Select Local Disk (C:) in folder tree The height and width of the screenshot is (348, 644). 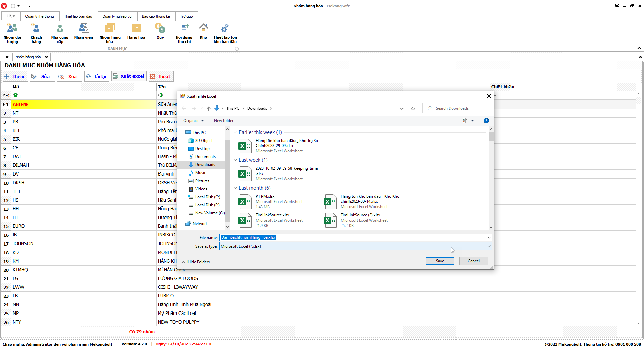208,197
